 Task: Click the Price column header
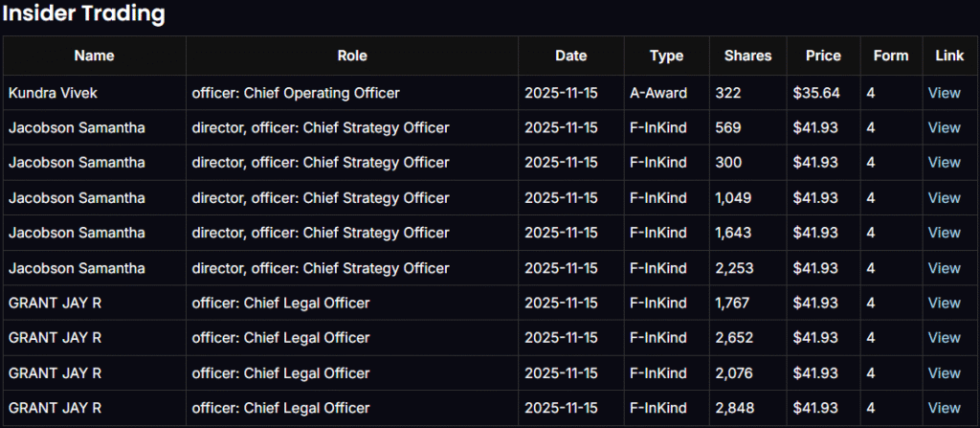822,56
